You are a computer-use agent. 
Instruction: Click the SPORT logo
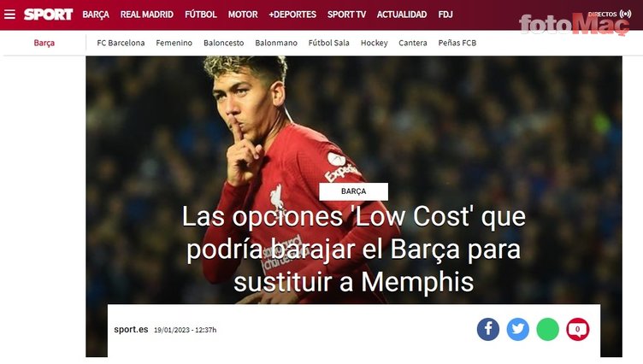[49, 15]
